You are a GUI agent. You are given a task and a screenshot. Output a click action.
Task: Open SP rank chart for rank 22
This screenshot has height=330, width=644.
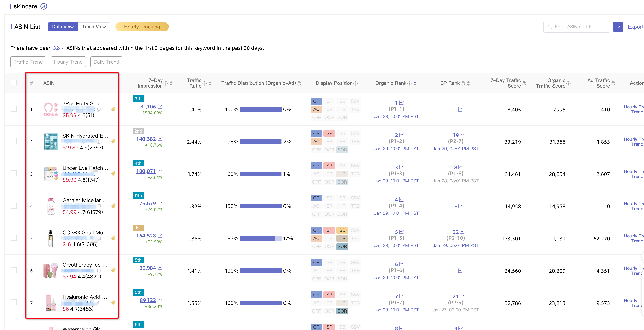tap(462, 232)
